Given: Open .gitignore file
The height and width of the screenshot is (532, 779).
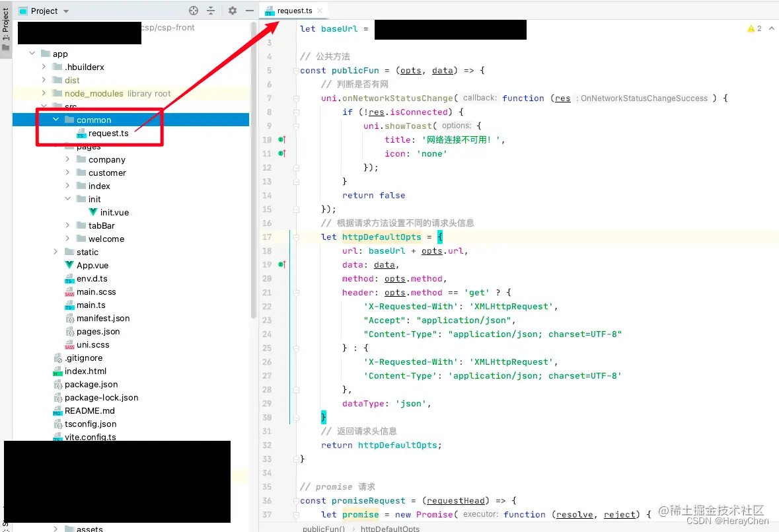Looking at the screenshot, I should click(x=83, y=358).
